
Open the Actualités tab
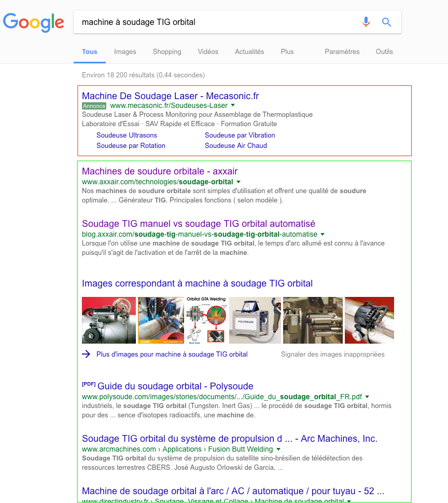pos(249,51)
